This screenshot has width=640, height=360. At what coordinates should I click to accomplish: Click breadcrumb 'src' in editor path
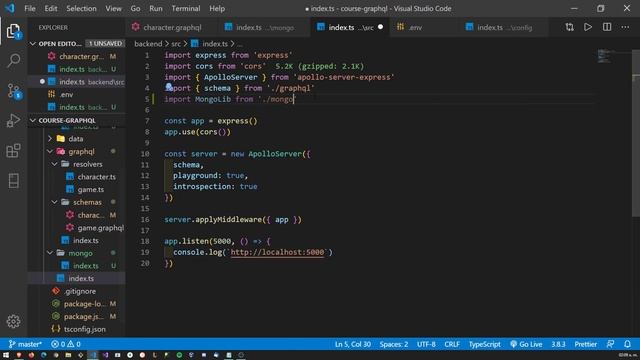pos(176,44)
